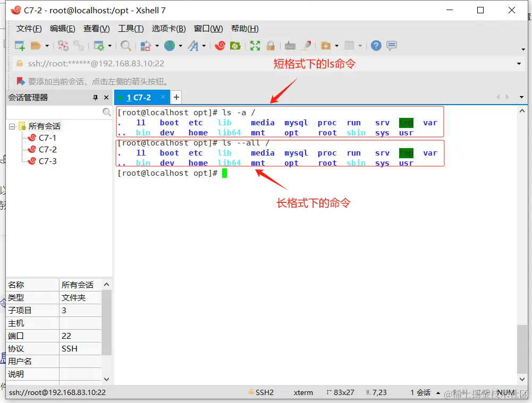Image resolution: width=532 pixels, height=403 pixels.
Task: Close the session manager panel
Action: tap(106, 98)
